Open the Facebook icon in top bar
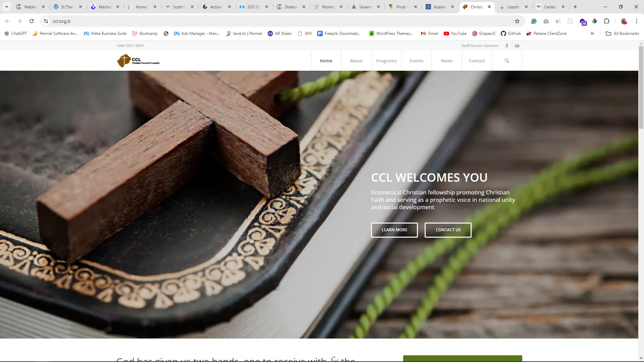644x362 pixels. (507, 46)
